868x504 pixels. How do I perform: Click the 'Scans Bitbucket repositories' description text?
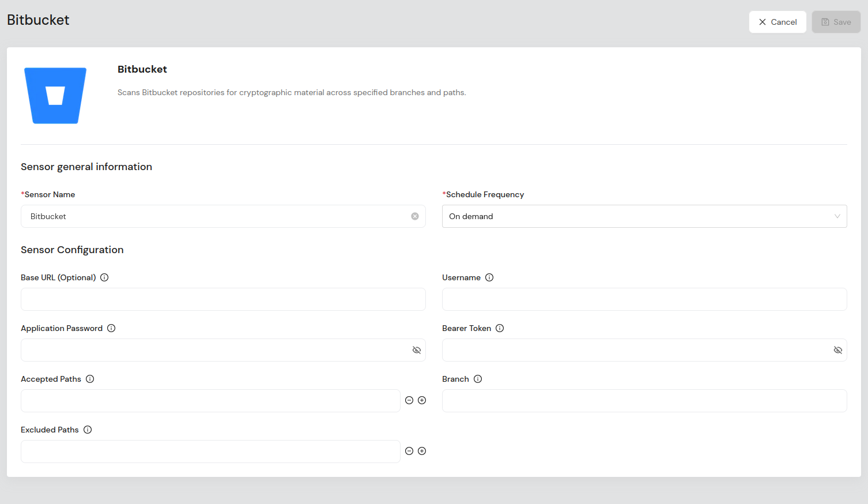292,92
